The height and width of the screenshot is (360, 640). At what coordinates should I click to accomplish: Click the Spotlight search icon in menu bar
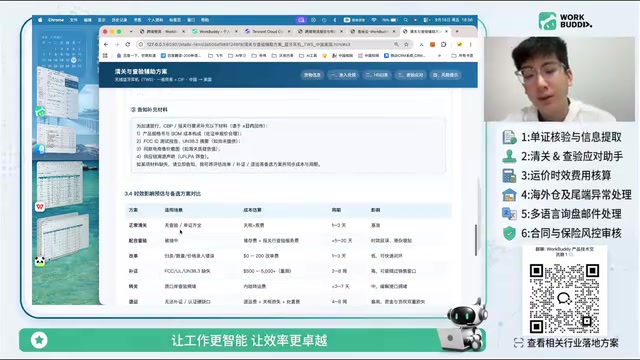[405, 20]
